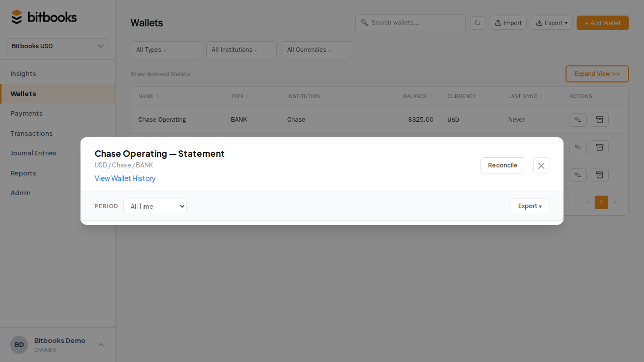Click the BD user avatar

(x=19, y=345)
